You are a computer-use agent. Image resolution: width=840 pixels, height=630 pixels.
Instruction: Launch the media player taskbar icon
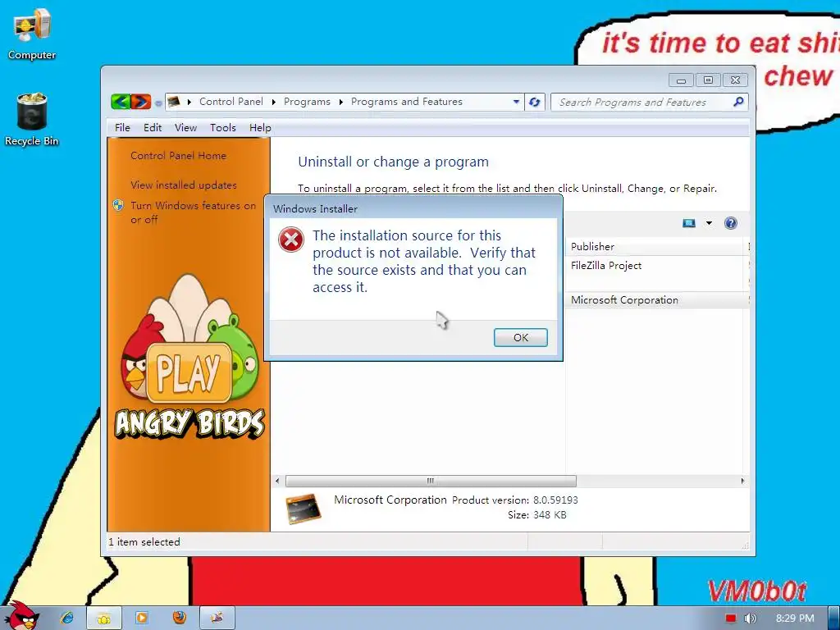141,618
